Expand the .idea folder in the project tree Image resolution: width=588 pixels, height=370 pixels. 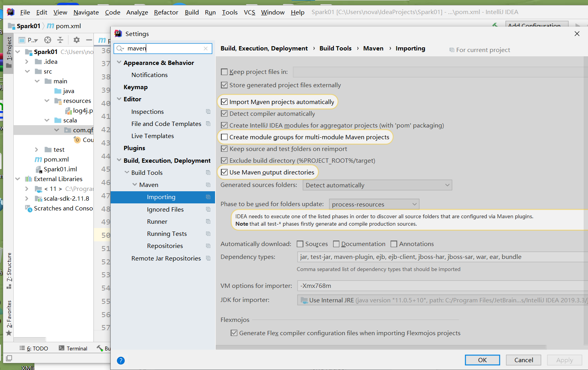27,62
